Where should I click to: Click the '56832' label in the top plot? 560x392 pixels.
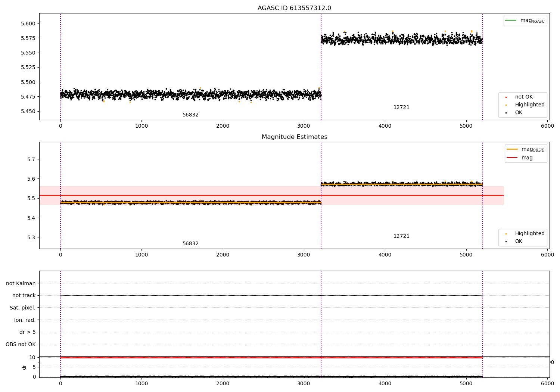tap(190, 115)
